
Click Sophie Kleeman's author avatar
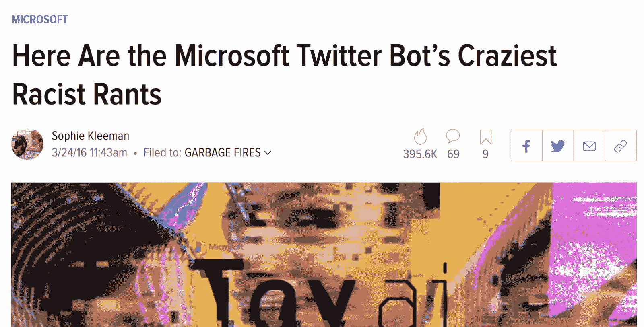pyautogui.click(x=27, y=145)
